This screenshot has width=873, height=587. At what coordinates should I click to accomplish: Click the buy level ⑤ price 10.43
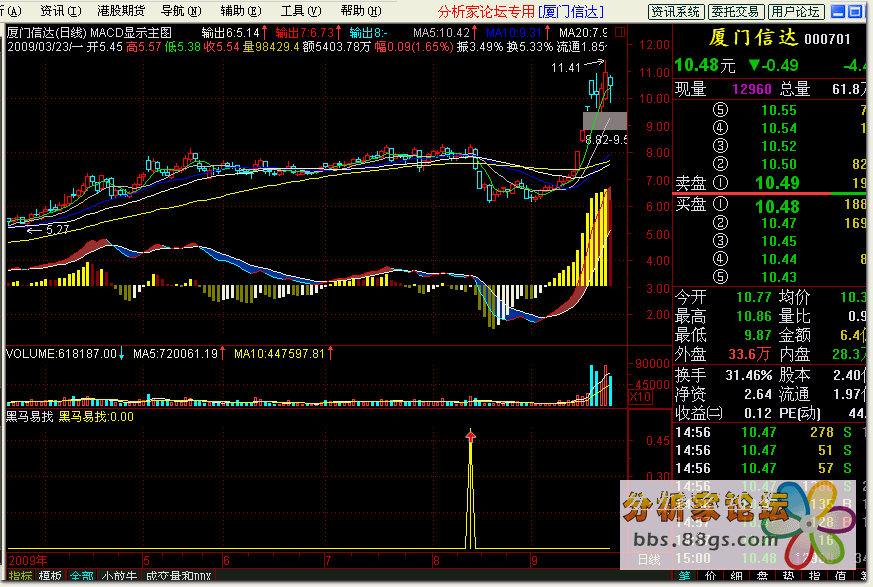[779, 277]
